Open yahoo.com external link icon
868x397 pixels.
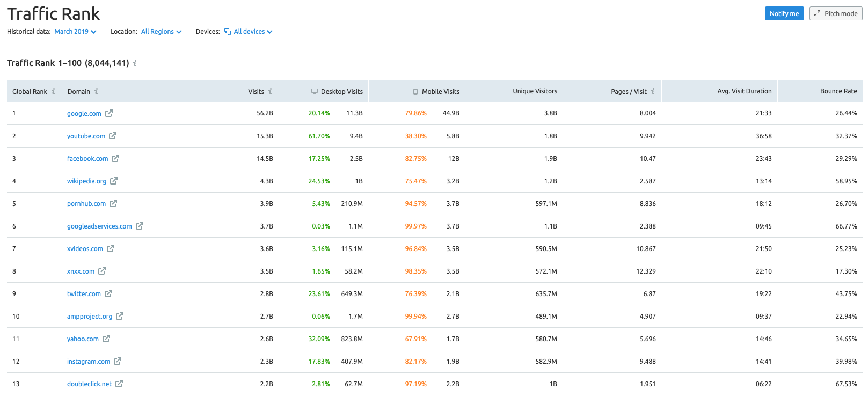106,339
